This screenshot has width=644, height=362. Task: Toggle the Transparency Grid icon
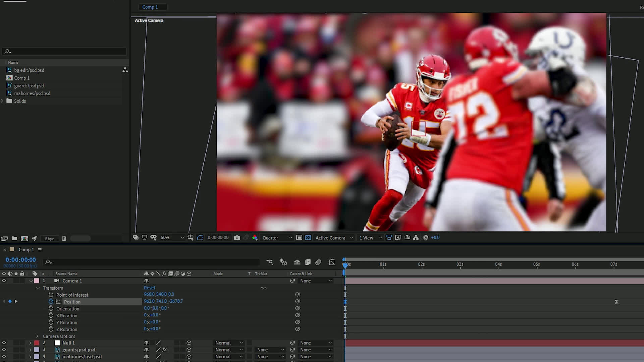click(308, 238)
